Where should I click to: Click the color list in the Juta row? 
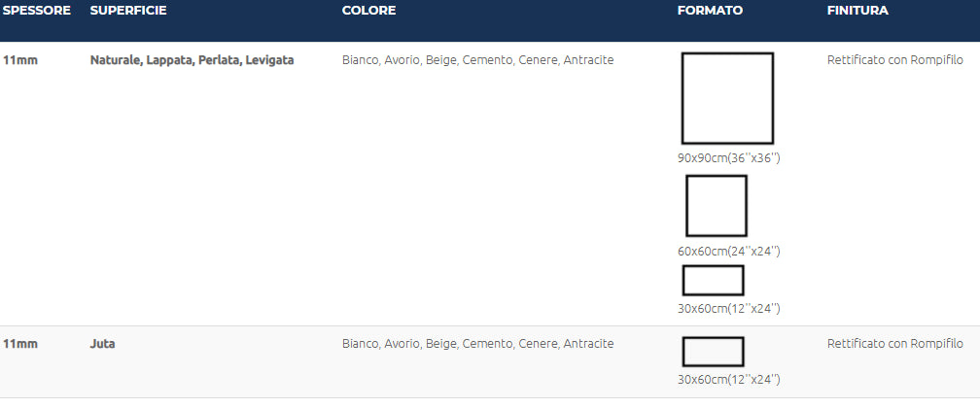click(478, 344)
